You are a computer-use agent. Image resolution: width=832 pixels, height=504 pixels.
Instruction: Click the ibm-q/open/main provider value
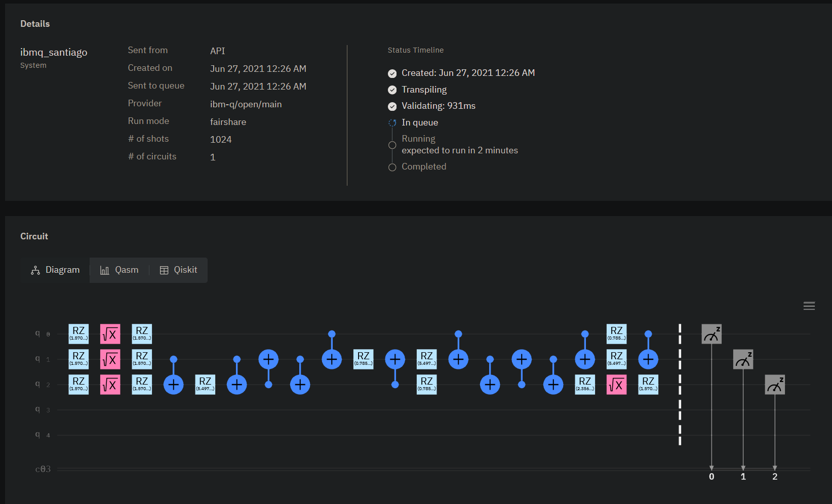tap(246, 104)
